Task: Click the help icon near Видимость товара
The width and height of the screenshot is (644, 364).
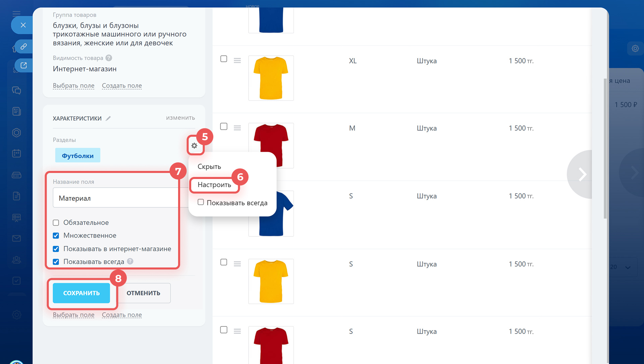Action: [x=109, y=58]
